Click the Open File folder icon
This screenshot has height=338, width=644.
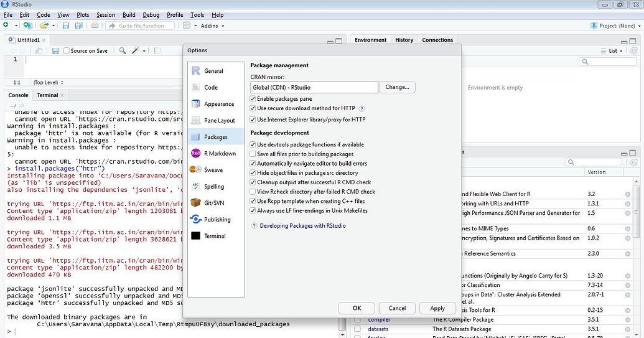(x=44, y=26)
